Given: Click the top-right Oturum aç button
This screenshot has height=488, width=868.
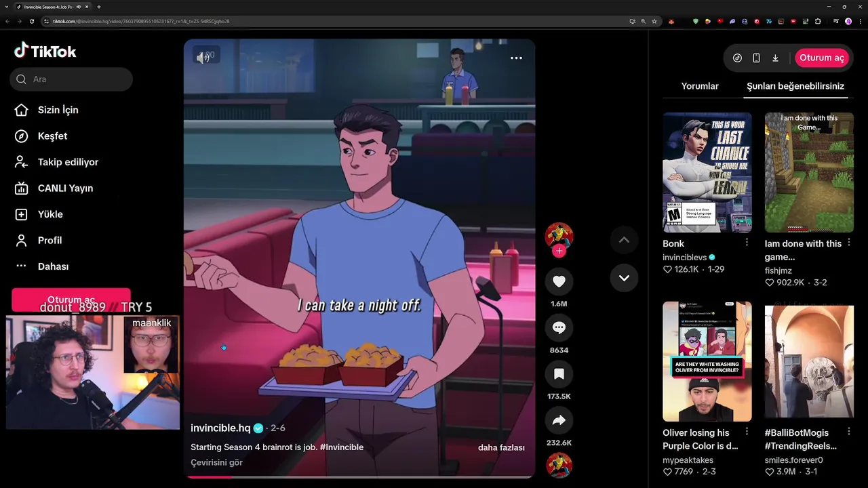Looking at the screenshot, I should pyautogui.click(x=822, y=58).
